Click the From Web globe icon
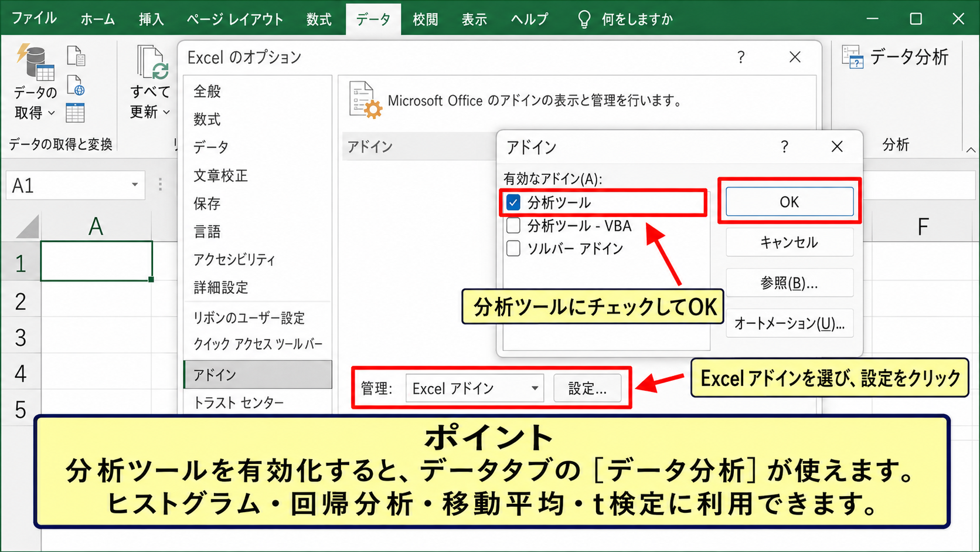This screenshot has width=980, height=552. 76,86
